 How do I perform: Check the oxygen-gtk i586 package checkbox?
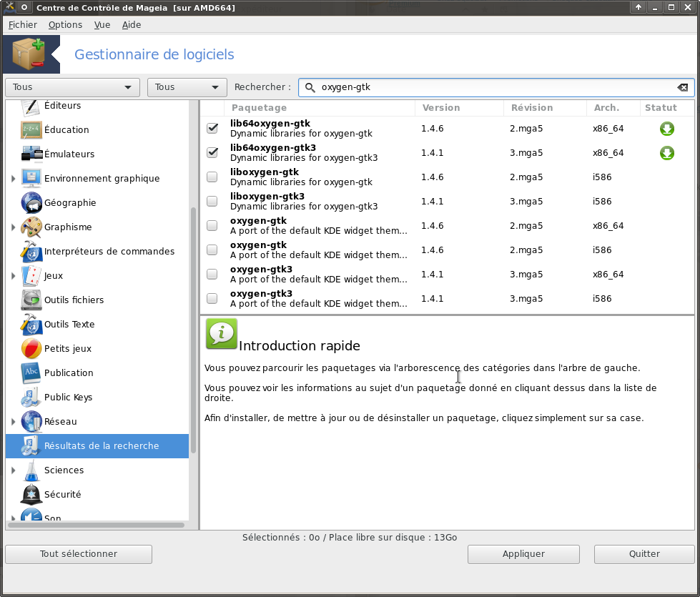tap(212, 250)
